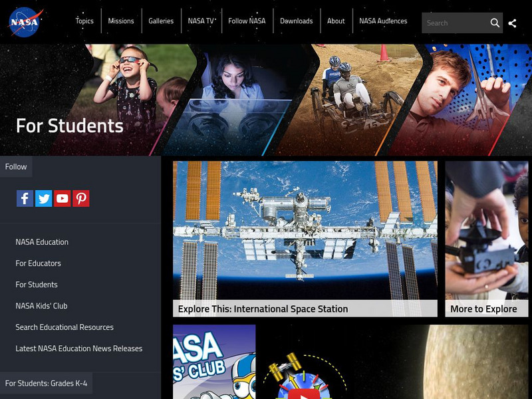This screenshot has height=399, width=532.
Task: Select the Follow sidebar tab
Action: [16, 167]
